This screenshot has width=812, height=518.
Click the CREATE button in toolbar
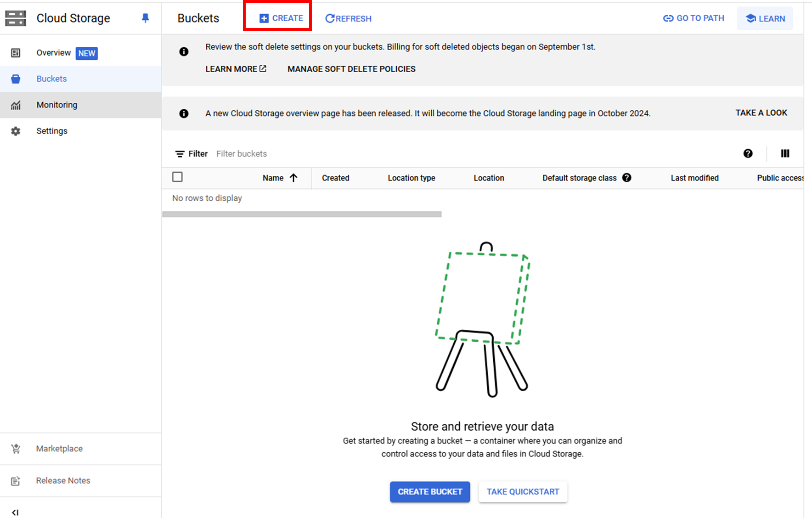pos(281,18)
